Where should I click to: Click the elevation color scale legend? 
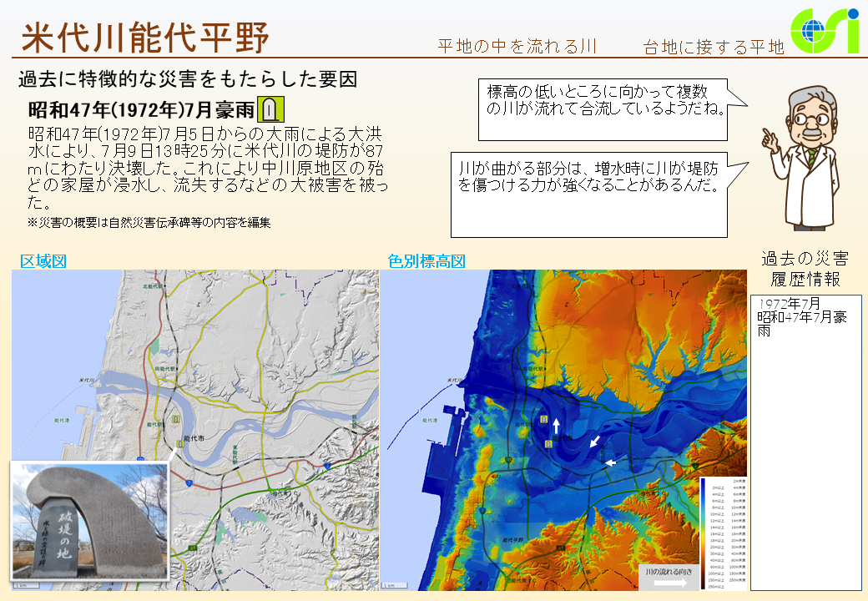(x=723, y=533)
